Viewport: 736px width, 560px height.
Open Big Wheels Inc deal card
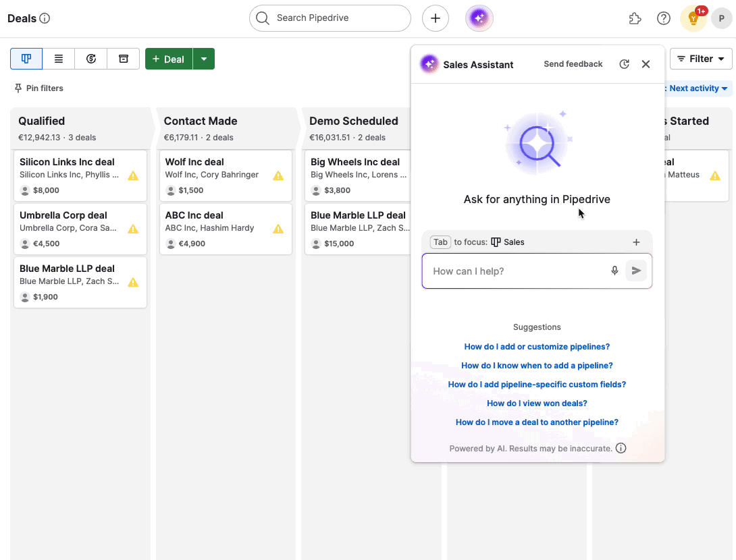pyautogui.click(x=358, y=176)
